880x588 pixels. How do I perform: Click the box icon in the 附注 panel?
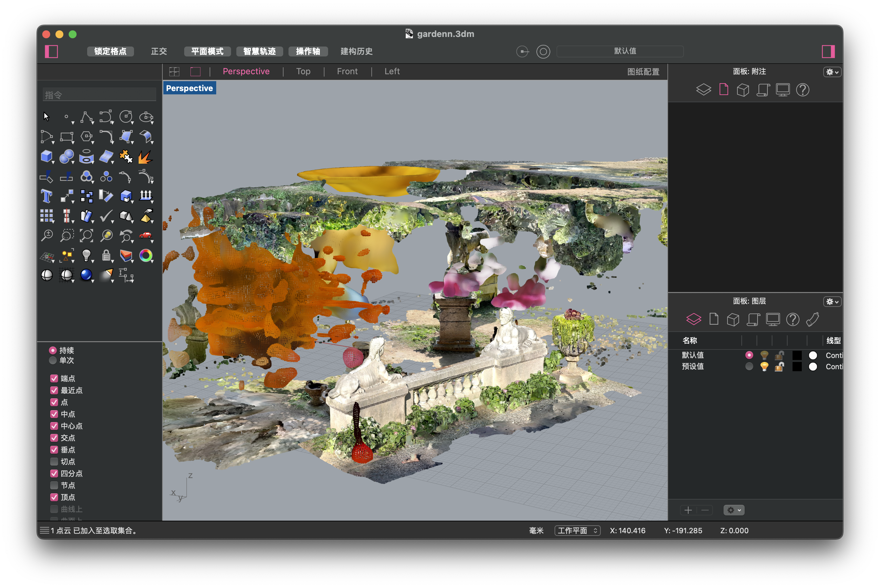tap(743, 90)
